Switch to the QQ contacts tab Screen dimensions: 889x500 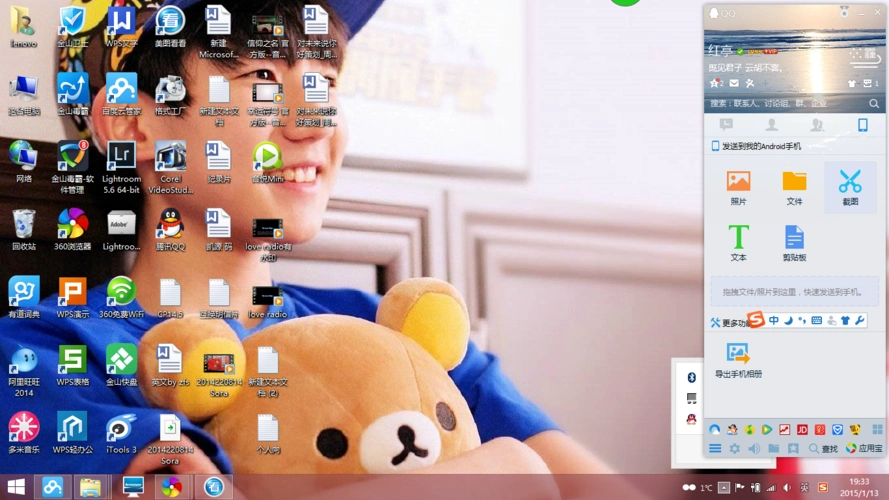[771, 125]
